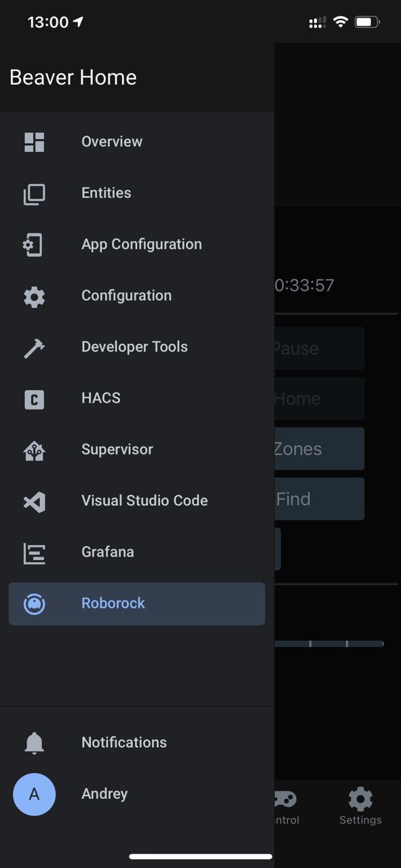Select the Entities icon in sidebar

[x=34, y=193]
